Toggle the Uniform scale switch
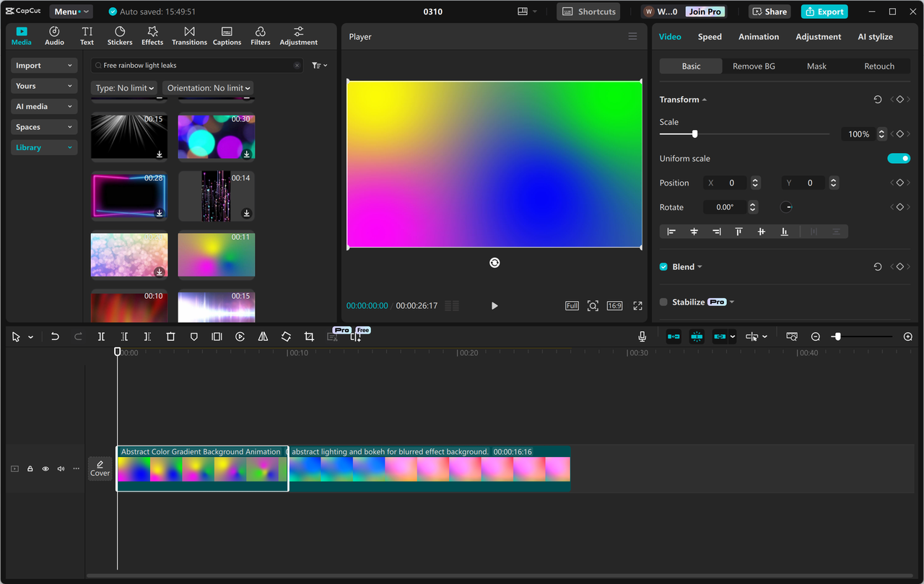This screenshot has height=584, width=924. pos(898,159)
